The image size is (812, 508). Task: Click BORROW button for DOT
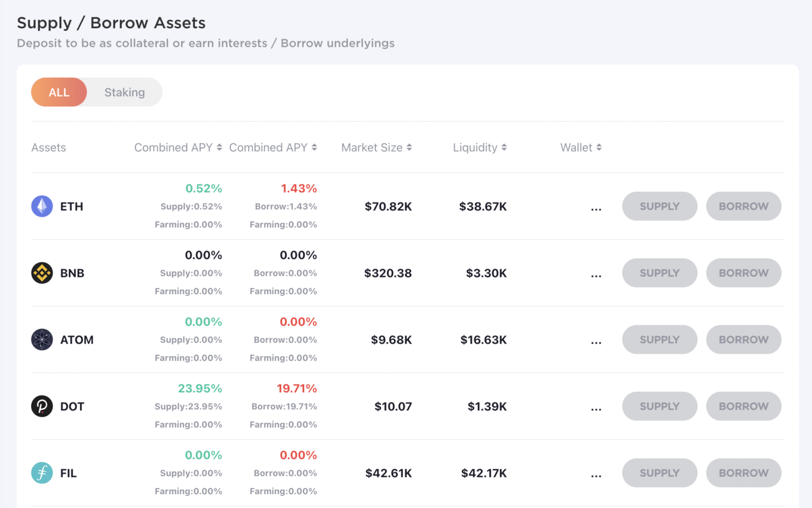[x=743, y=406]
